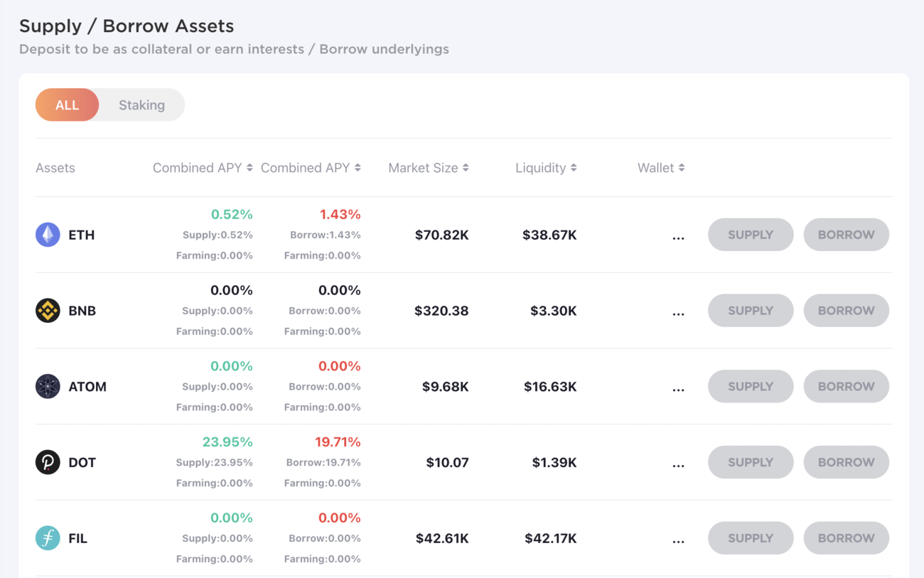Click ETH wallet balance ellipsis
This screenshot has width=924, height=578.
click(x=678, y=237)
